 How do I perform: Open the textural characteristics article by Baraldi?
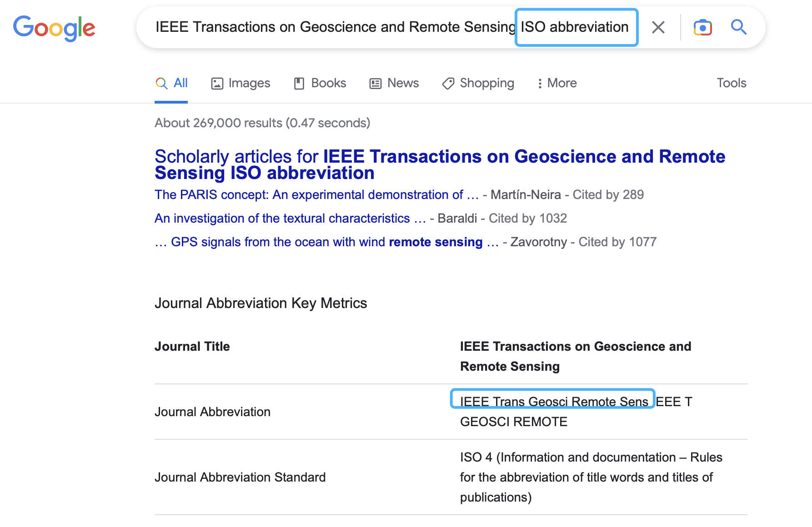tap(290, 218)
